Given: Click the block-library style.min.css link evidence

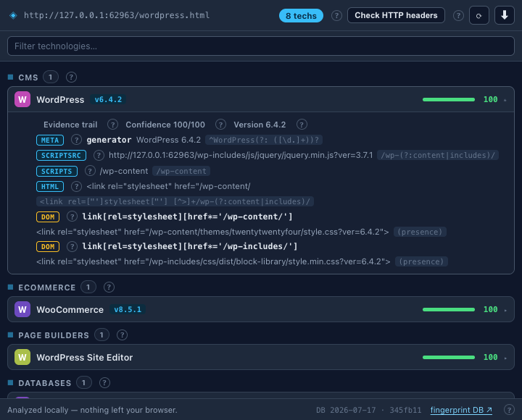Looking at the screenshot, I should tap(213, 261).
